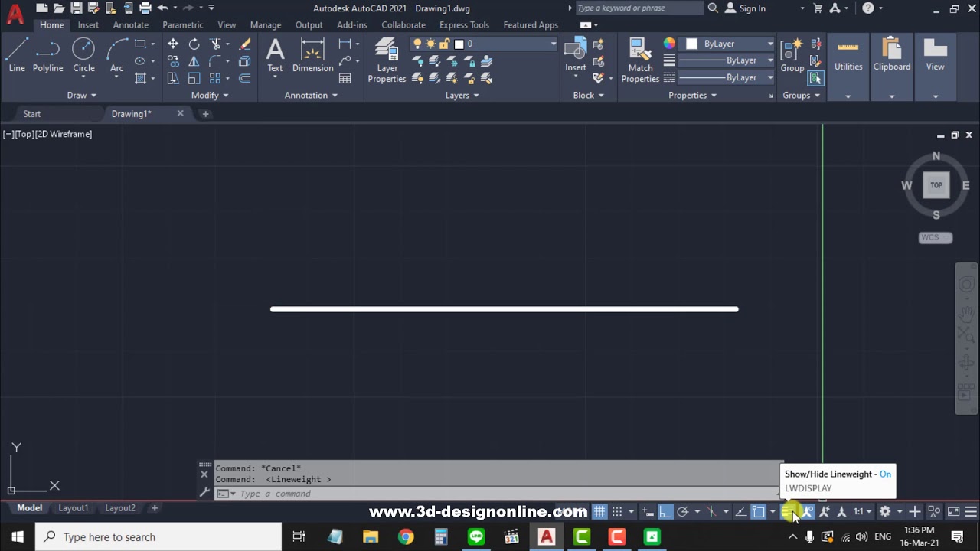Expand the Block panel
The image size is (980, 551).
589,95
